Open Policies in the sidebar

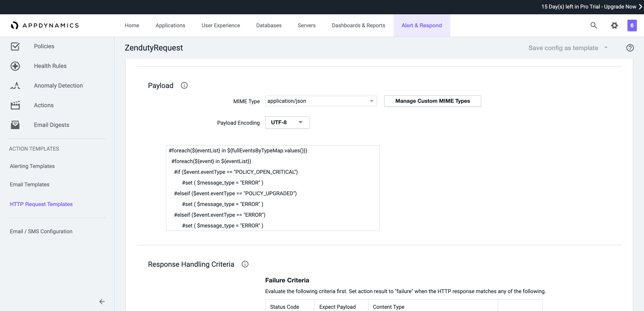pos(44,46)
